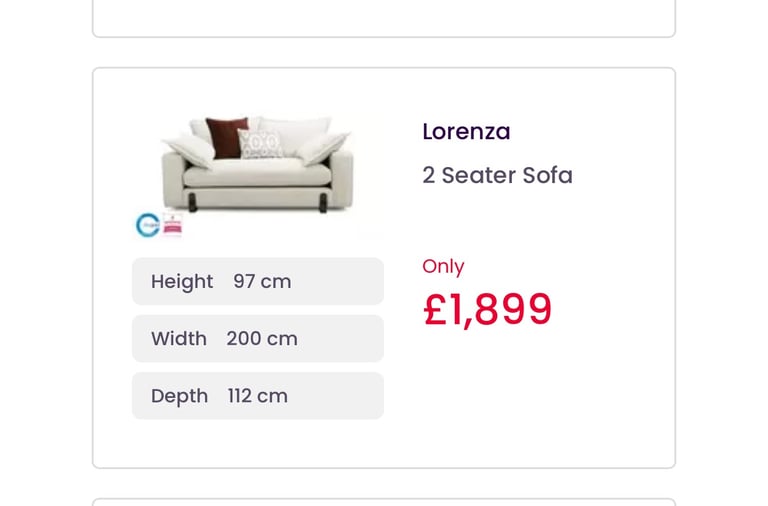This screenshot has width=768, height=506.
Task: Click the patterned cushion on the sofa
Action: tap(260, 144)
